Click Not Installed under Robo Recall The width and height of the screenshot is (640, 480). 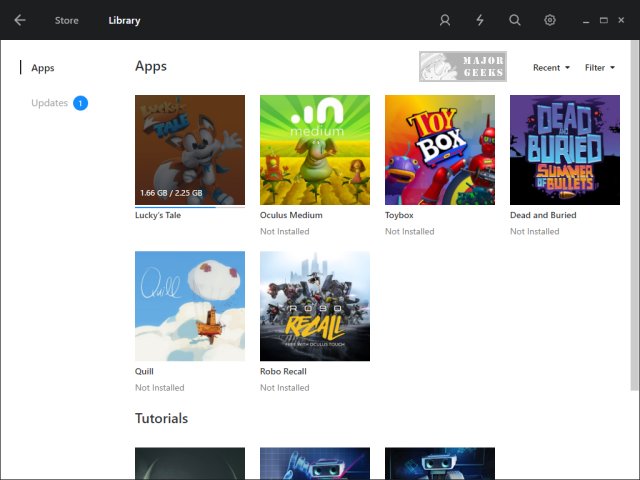(x=284, y=388)
